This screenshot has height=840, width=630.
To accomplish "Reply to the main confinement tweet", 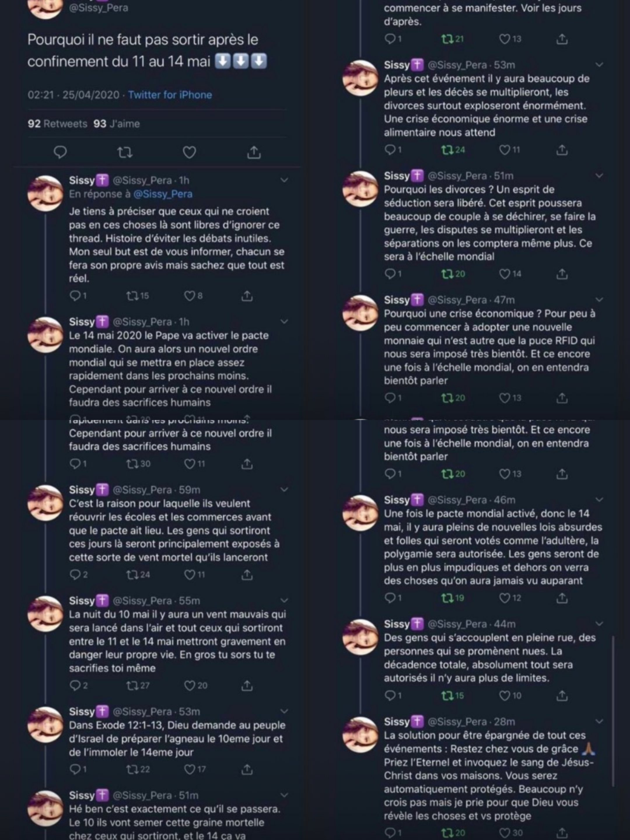I will pos(60,152).
